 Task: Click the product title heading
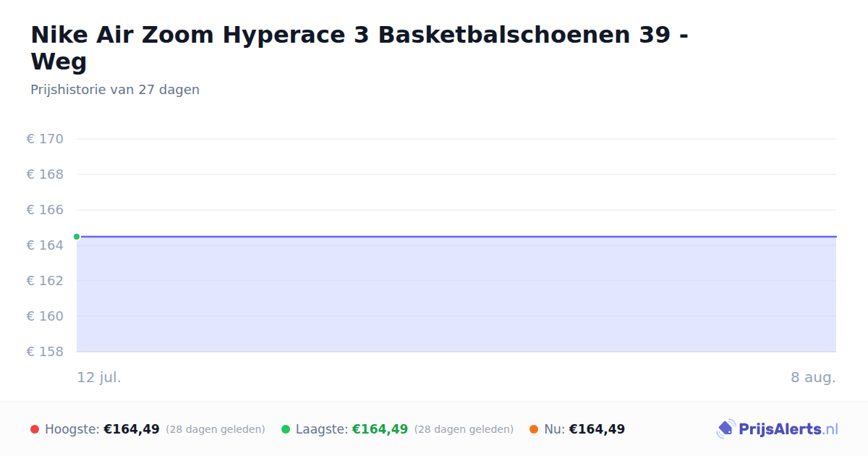click(359, 48)
